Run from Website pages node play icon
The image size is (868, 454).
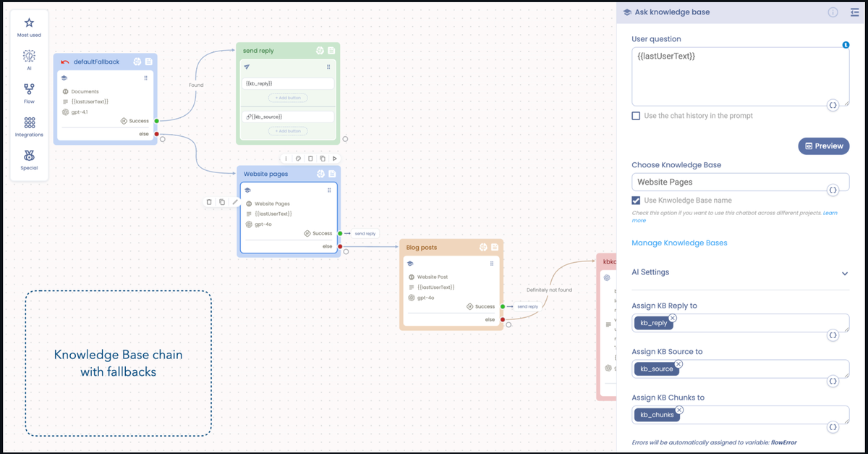[334, 159]
